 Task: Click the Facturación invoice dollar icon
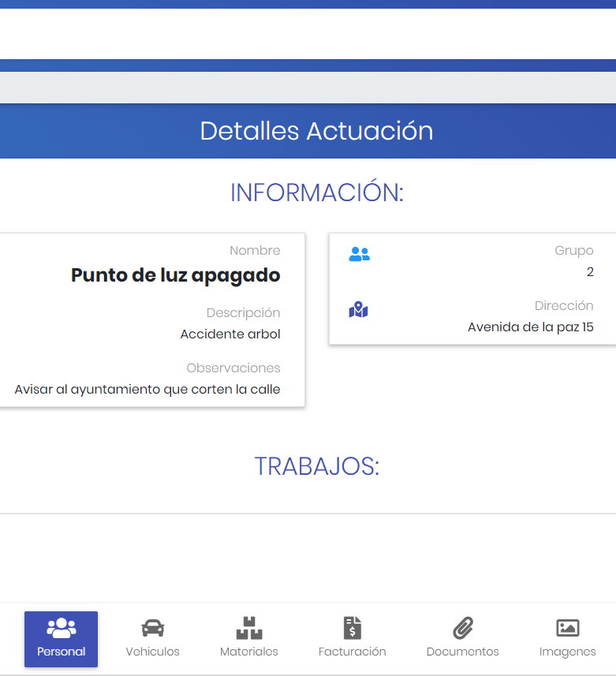(x=352, y=628)
